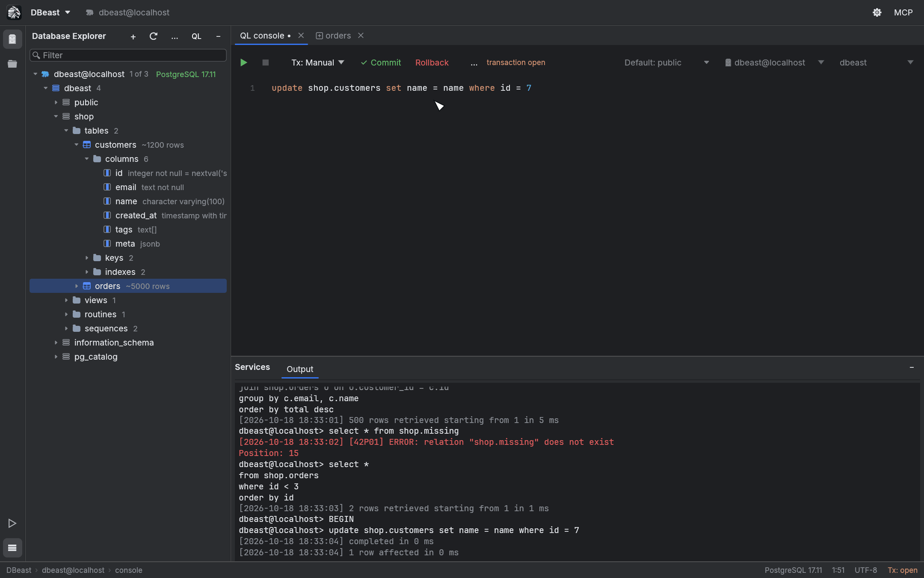The height and width of the screenshot is (578, 924).
Task: Click the Tx: open status bar indicator
Action: coord(903,570)
